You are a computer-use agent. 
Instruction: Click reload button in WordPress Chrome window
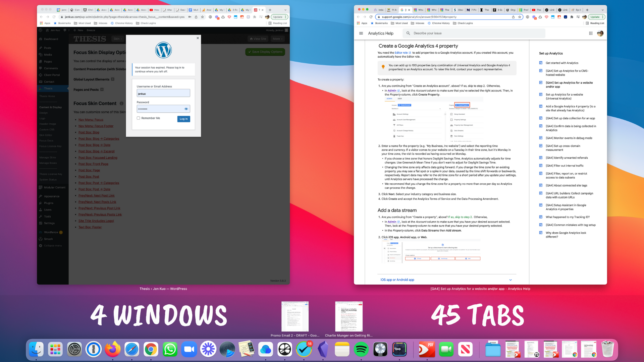54,17
